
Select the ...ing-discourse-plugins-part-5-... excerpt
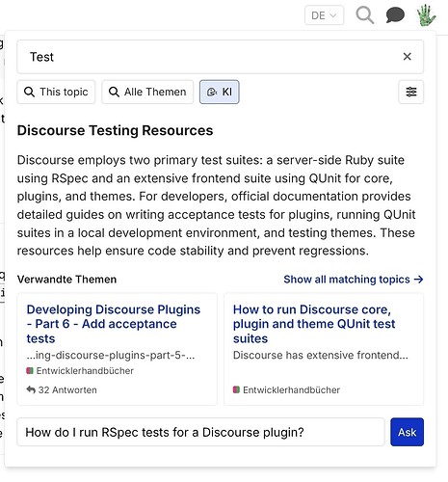tap(111, 355)
